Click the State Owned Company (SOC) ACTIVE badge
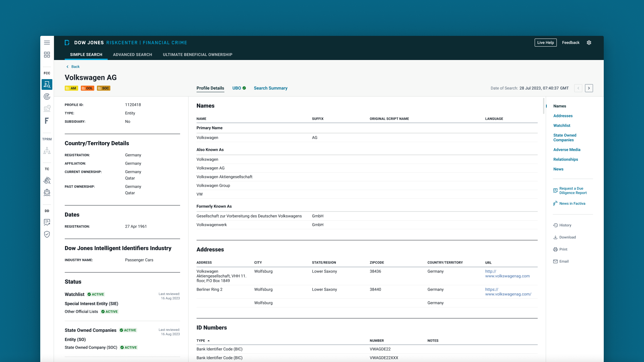Viewport: 644px width, 362px height. [129, 348]
